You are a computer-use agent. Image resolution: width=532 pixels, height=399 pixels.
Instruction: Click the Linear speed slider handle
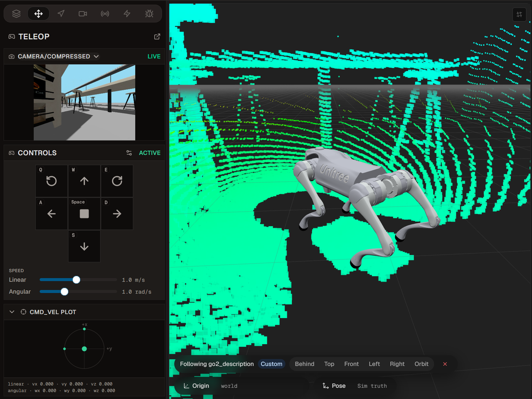coord(76,280)
